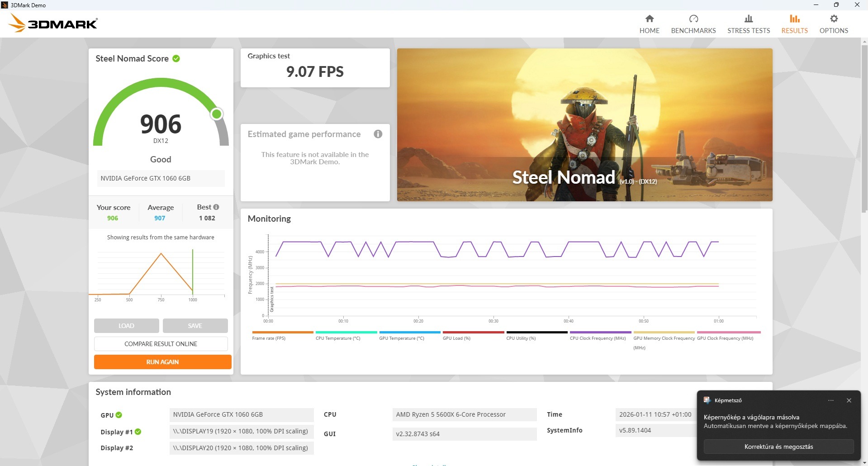This screenshot has height=466, width=868.
Task: Click the Best value 1 082
Action: [207, 218]
